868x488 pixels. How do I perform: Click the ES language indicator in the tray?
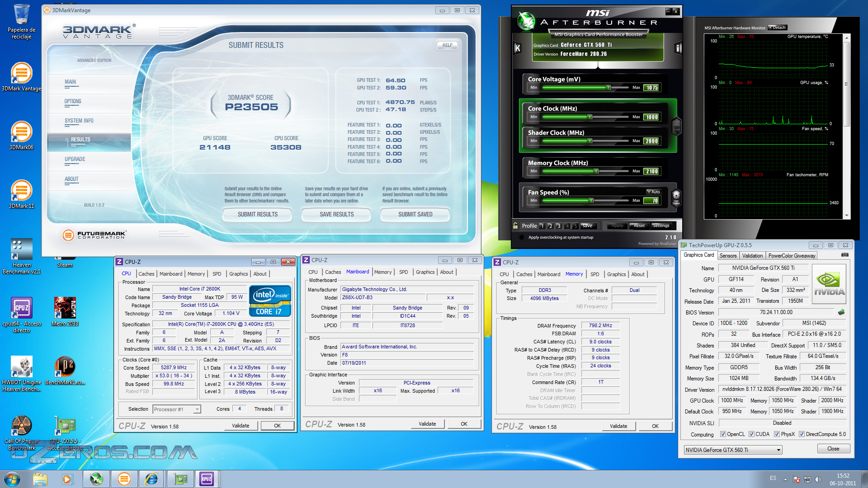pyautogui.click(x=773, y=478)
